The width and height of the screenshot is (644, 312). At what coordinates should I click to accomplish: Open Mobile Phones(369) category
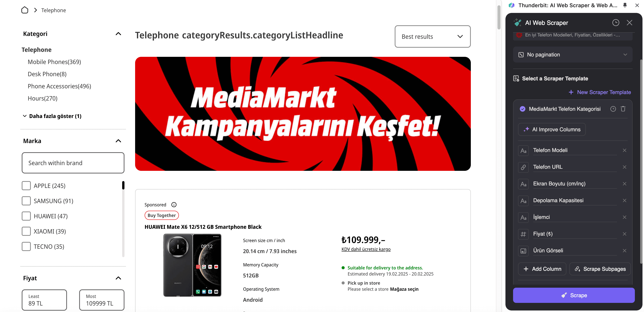pos(54,62)
